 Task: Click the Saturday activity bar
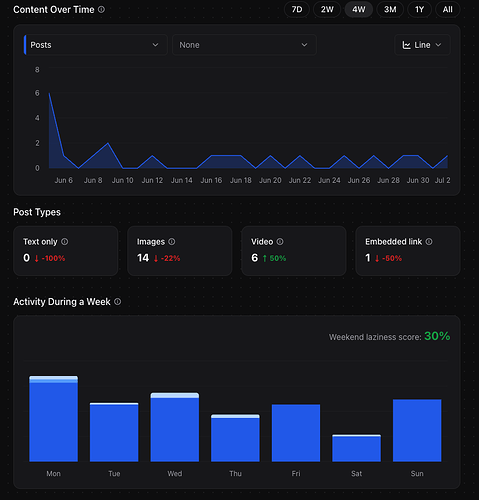356,448
